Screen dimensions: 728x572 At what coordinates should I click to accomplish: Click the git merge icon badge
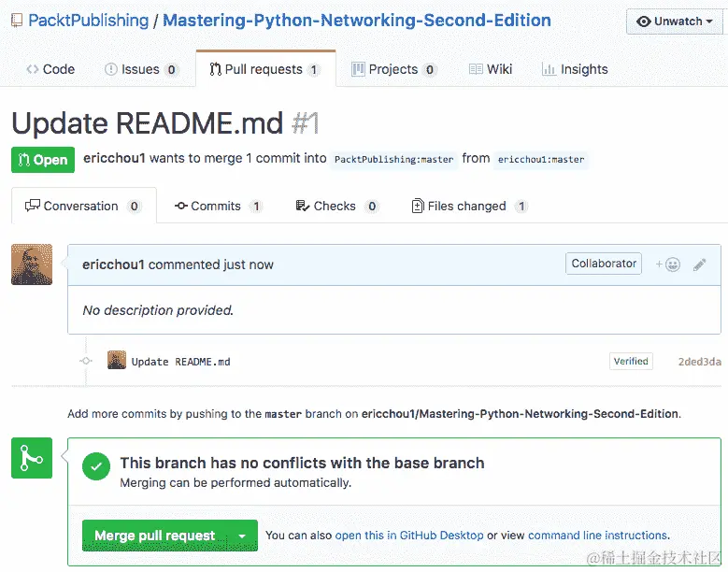point(32,458)
